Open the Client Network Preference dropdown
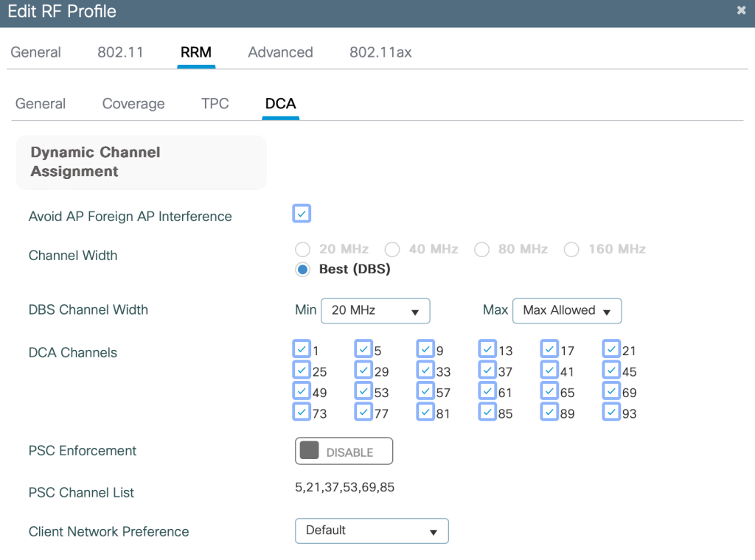This screenshot has height=560, width=755. coord(372,531)
